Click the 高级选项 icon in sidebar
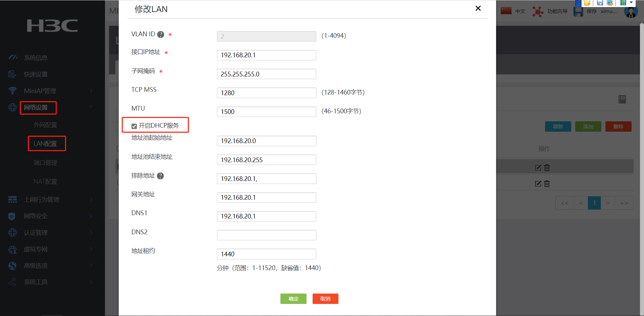This screenshot has height=316, width=644. pos(12,266)
